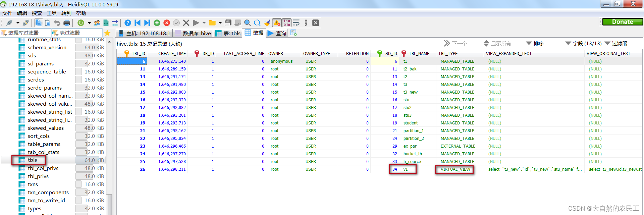Go to last row icon
Image resolution: width=644 pixels, height=215 pixels.
click(x=147, y=23)
